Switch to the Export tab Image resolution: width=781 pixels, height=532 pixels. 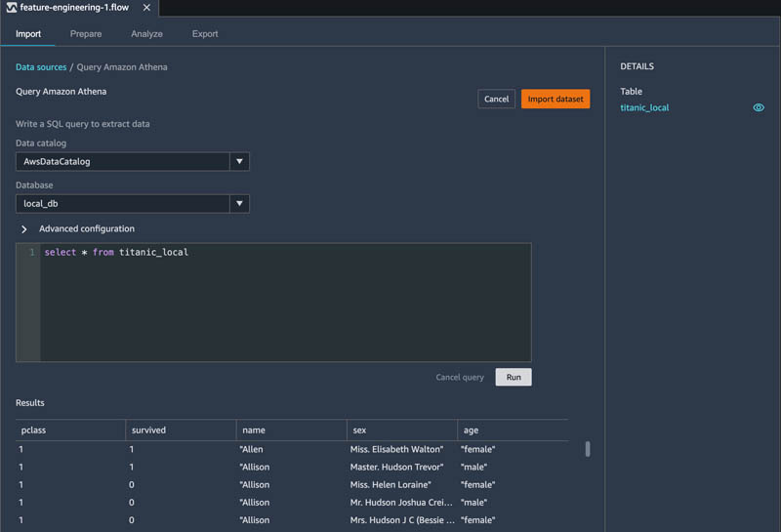pos(205,34)
